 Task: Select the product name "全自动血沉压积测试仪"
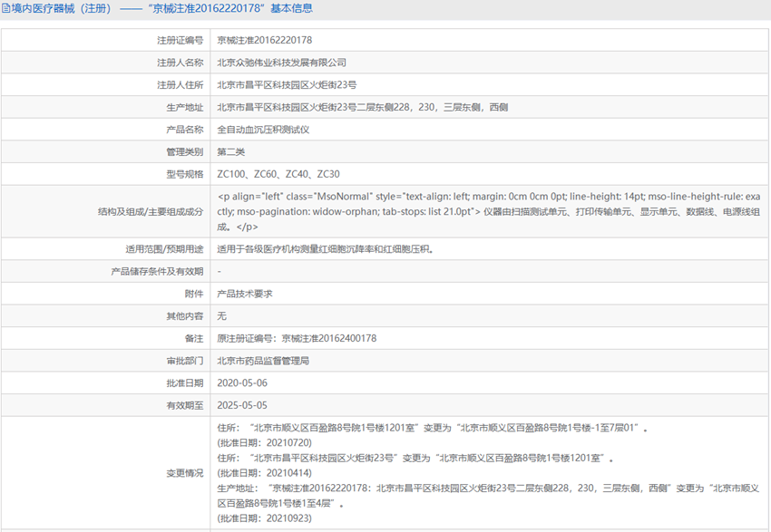264,130
